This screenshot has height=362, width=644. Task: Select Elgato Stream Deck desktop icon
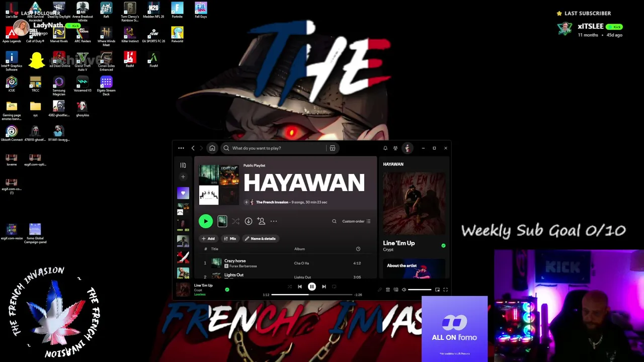click(106, 86)
